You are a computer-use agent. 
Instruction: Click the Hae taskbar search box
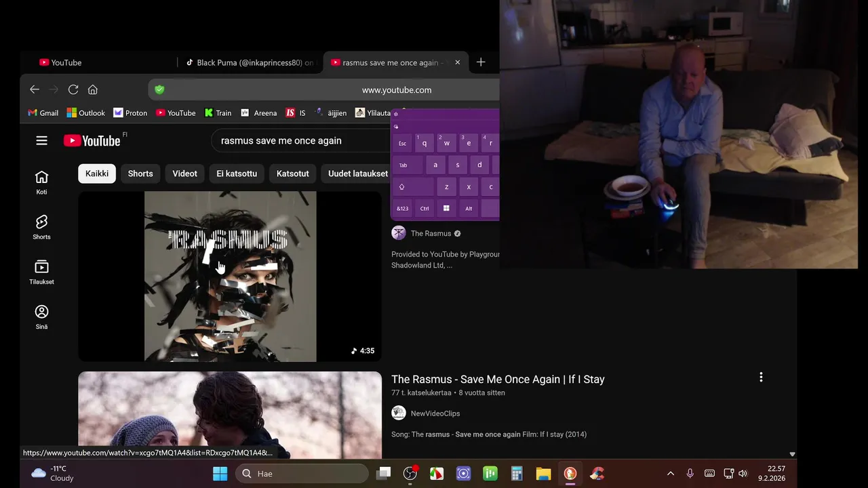click(x=302, y=474)
